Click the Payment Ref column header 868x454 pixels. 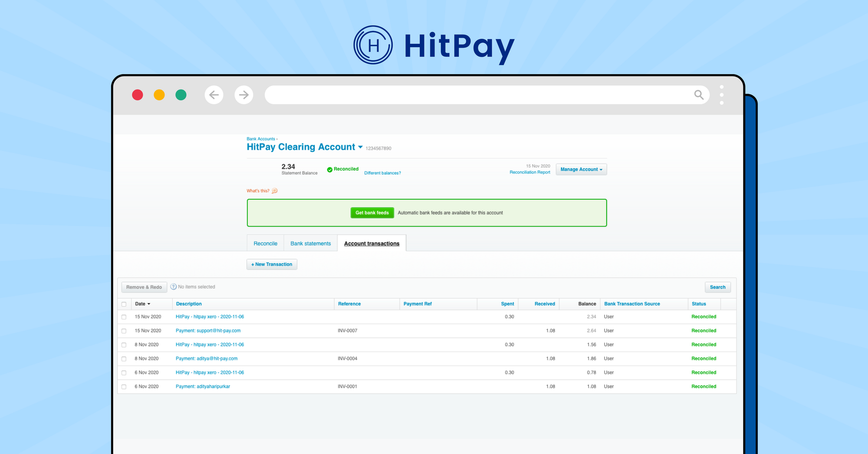[418, 304]
